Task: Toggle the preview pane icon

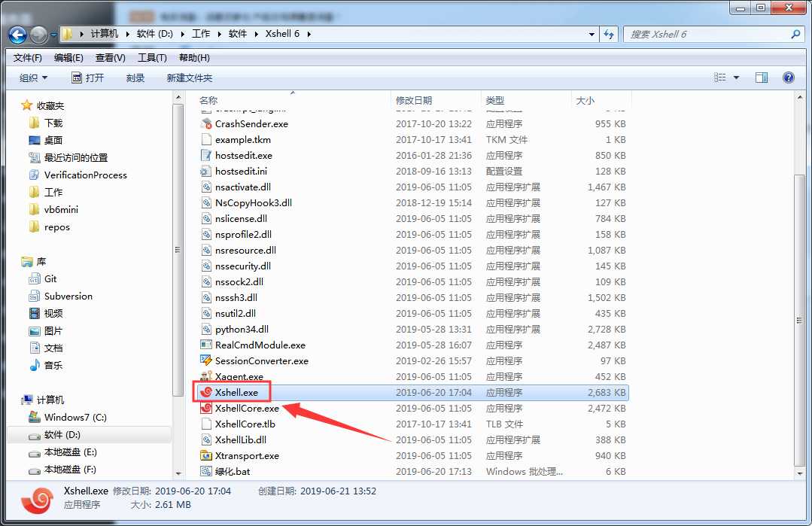Action: (762, 78)
